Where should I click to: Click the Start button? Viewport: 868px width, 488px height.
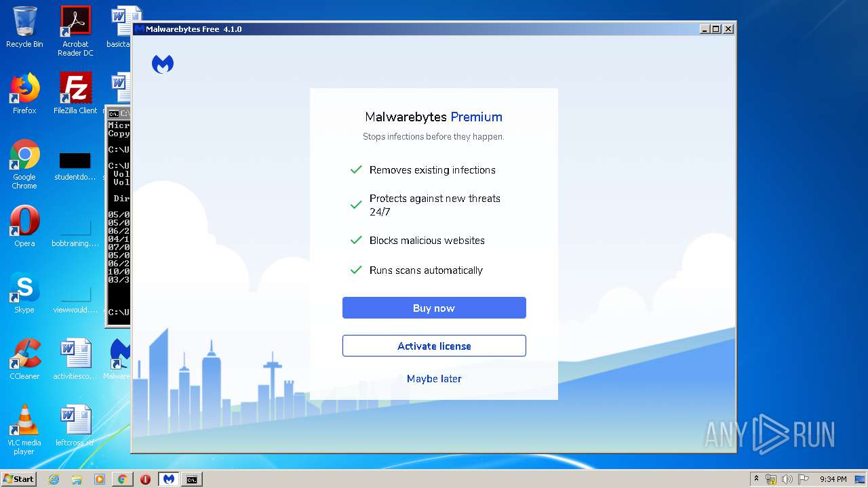point(19,479)
